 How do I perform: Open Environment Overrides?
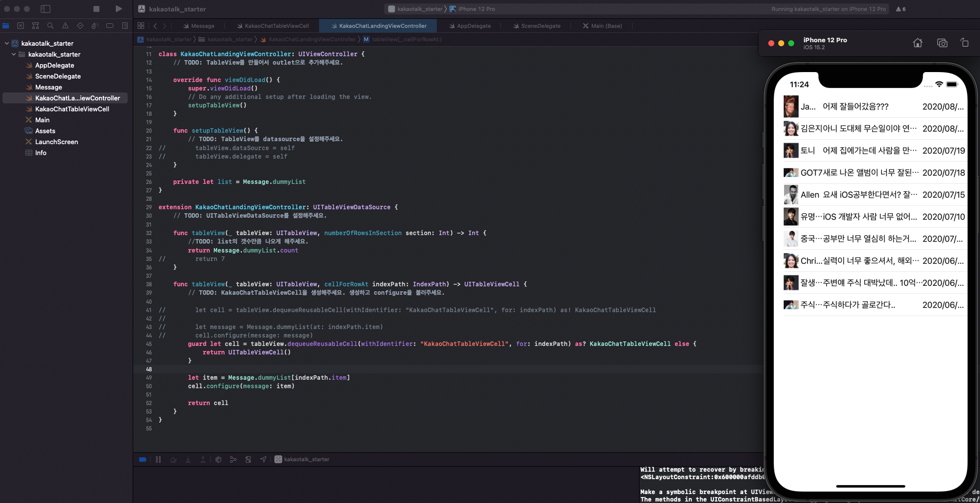[248, 460]
